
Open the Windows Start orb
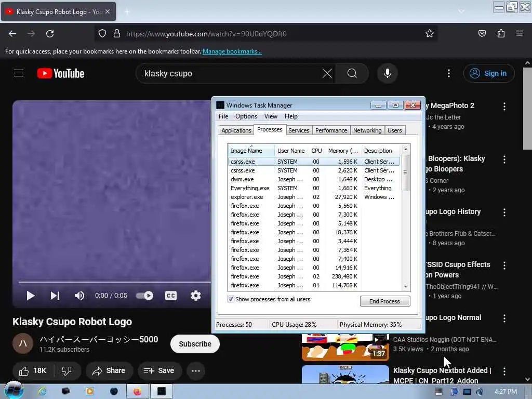point(14,391)
